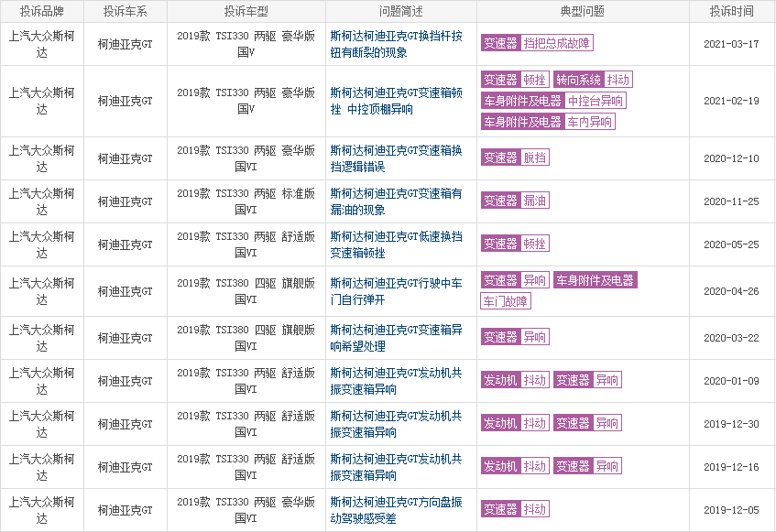
Task: Open the complaint 变速箱有漏油的现象
Action: coord(396,201)
